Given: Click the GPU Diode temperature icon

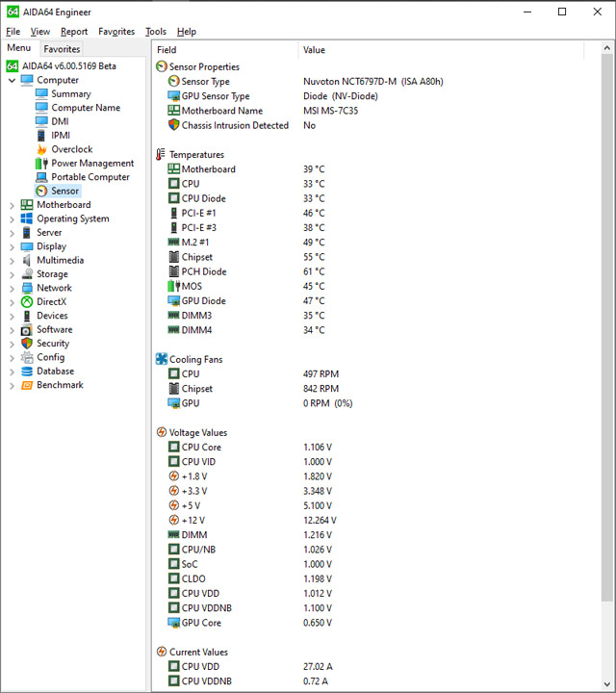Looking at the screenshot, I should pos(173,301).
